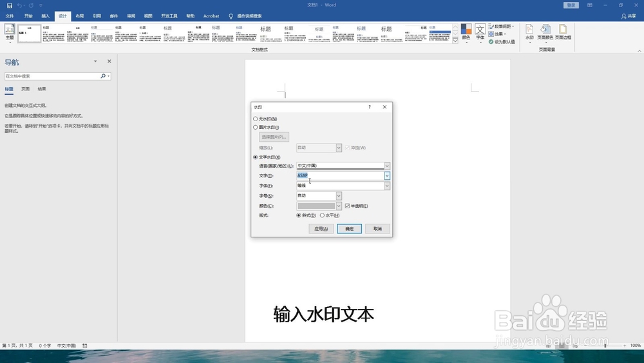This screenshot has width=644, height=363.
Task: Click the 操作说明搜索 tell-me search field
Action: coord(249,16)
